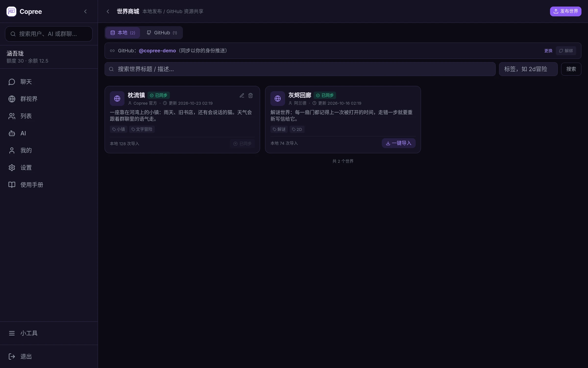Image resolution: width=588 pixels, height=368 pixels.
Task: Click 共 2 个世界 footer text
Action: [x=343, y=161]
